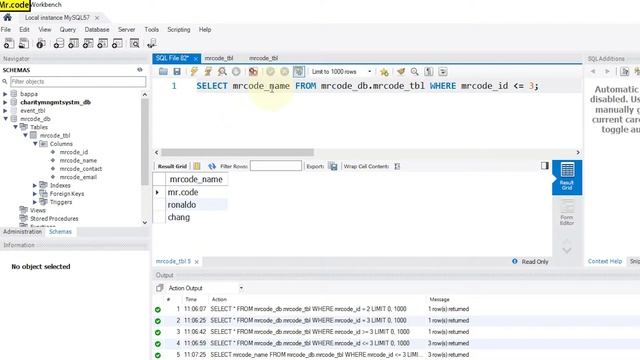
Task: Create a new table icon
Action: tap(73, 43)
